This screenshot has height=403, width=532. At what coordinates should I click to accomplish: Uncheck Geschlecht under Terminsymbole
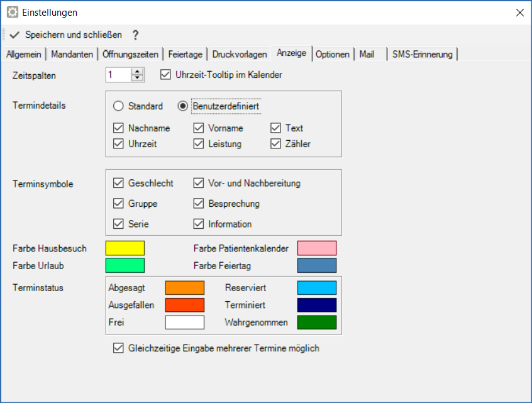(x=117, y=183)
